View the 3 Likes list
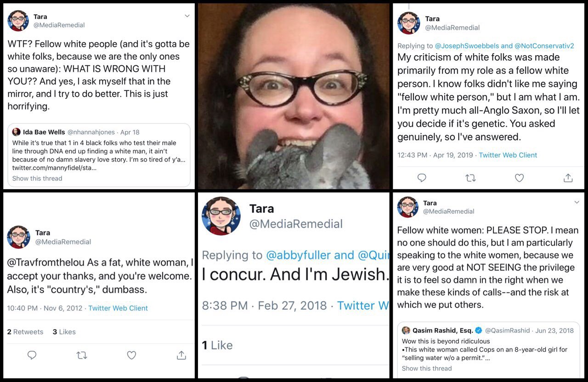Screen dimensions: 588x382 [x=64, y=331]
